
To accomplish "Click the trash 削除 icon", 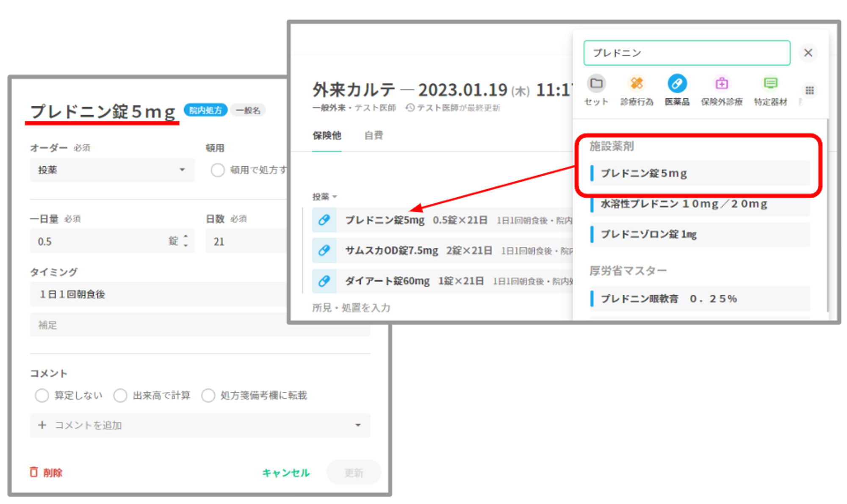I will tap(34, 472).
